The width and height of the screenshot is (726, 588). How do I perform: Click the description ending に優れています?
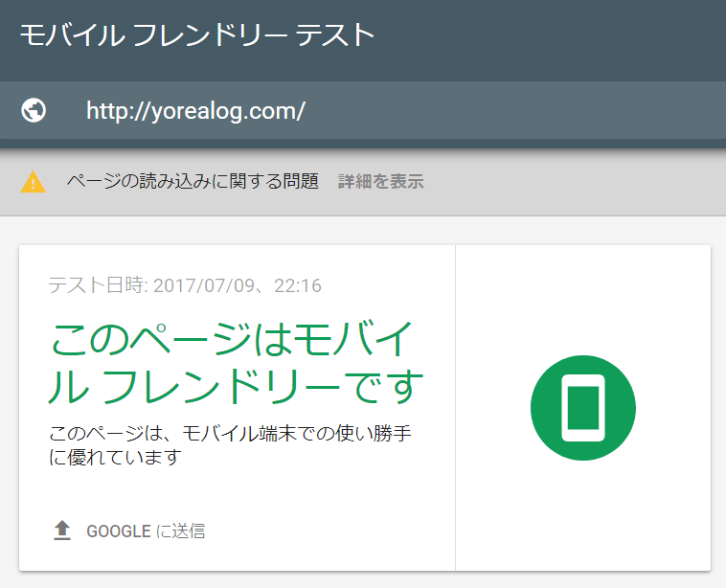coord(115,458)
